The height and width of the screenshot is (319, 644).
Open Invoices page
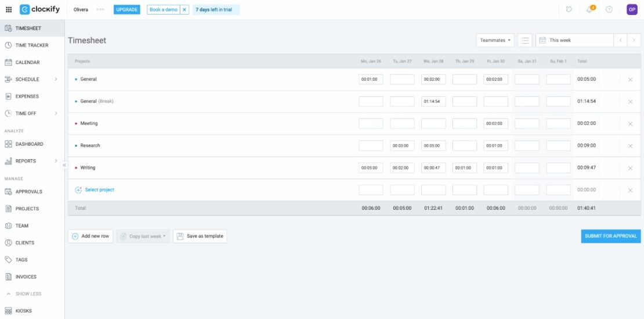point(32,277)
